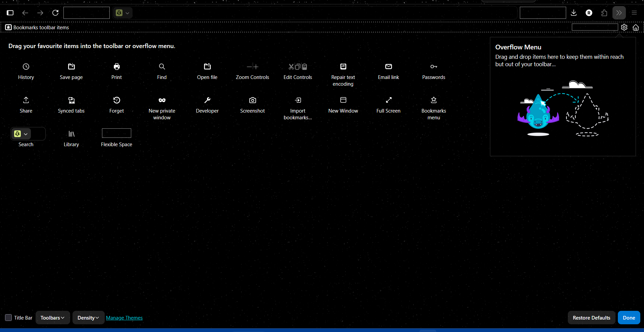Open the application hamburger menu
Screen dimensions: 644x332
634,13
